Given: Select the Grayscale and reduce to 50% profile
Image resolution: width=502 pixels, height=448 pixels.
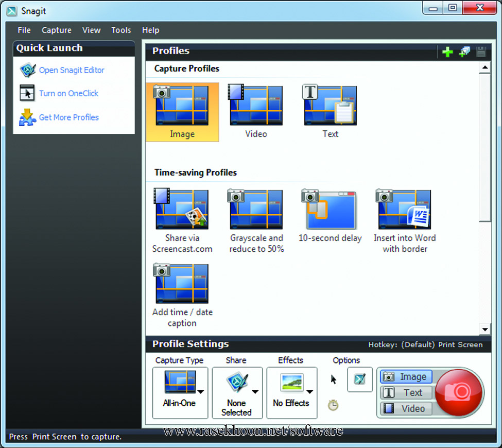Looking at the screenshot, I should [256, 210].
